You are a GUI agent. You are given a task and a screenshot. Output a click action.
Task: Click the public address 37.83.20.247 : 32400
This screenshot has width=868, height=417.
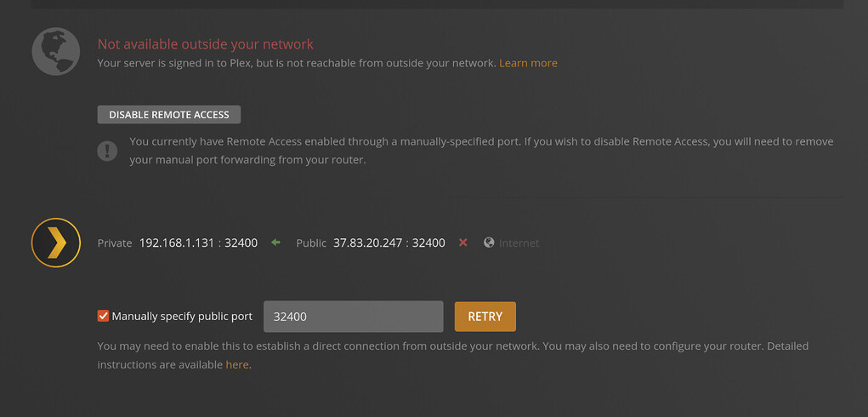click(389, 243)
